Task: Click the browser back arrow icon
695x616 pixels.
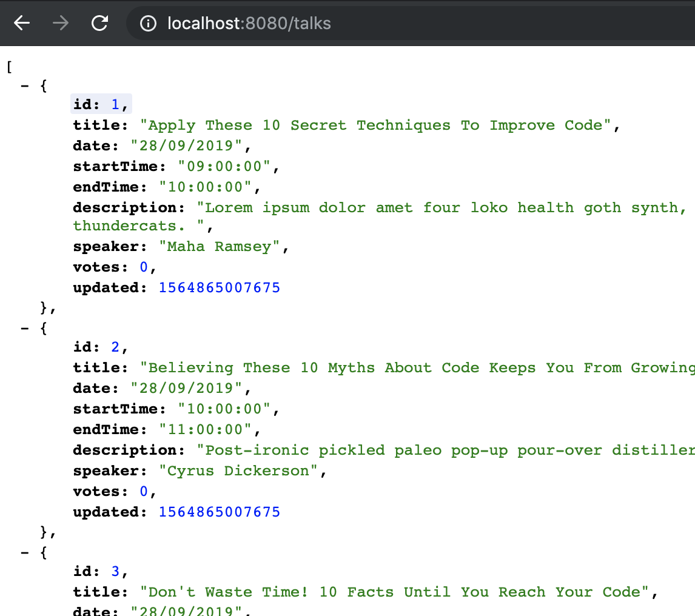Action: 21,23
